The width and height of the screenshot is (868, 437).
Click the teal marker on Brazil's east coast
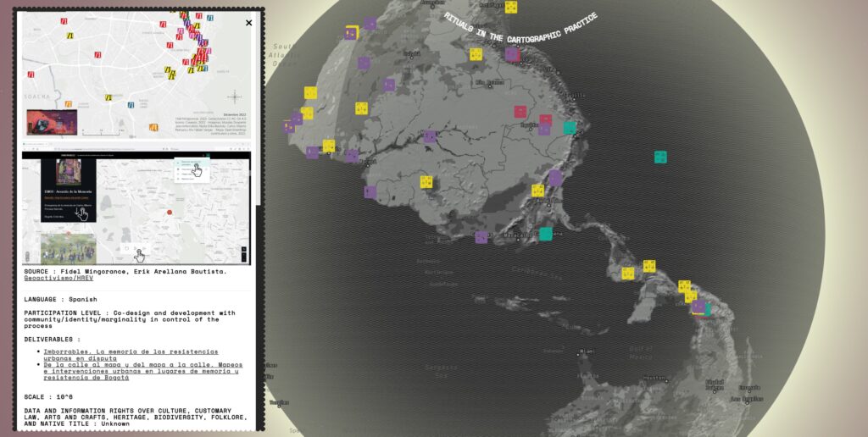pos(570,128)
